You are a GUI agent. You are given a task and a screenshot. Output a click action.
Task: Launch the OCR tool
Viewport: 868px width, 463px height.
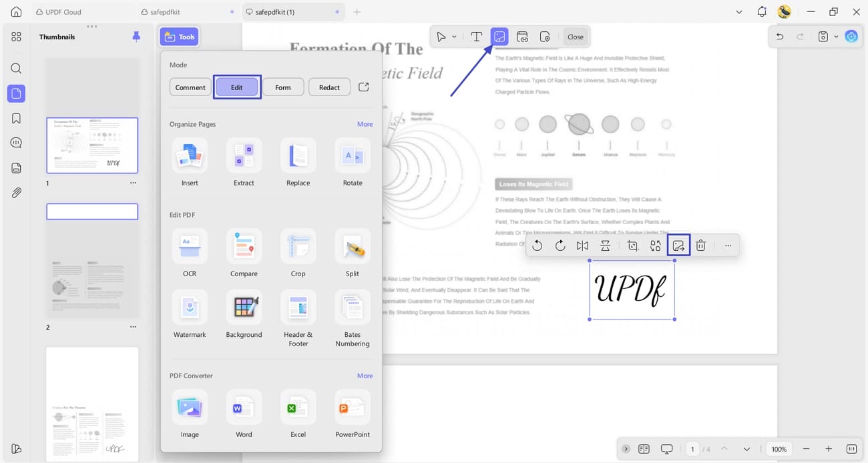(190, 253)
